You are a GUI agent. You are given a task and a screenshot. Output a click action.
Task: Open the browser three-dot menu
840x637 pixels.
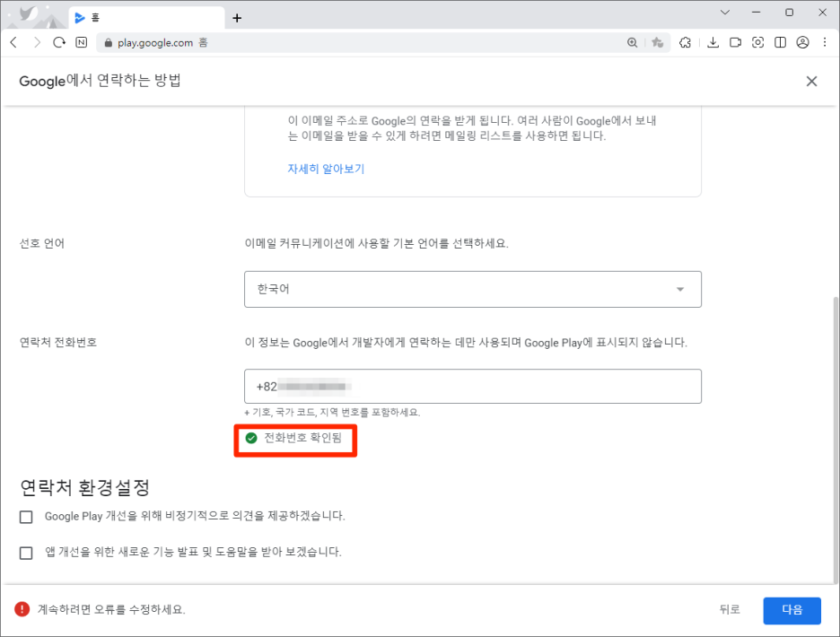(825, 42)
